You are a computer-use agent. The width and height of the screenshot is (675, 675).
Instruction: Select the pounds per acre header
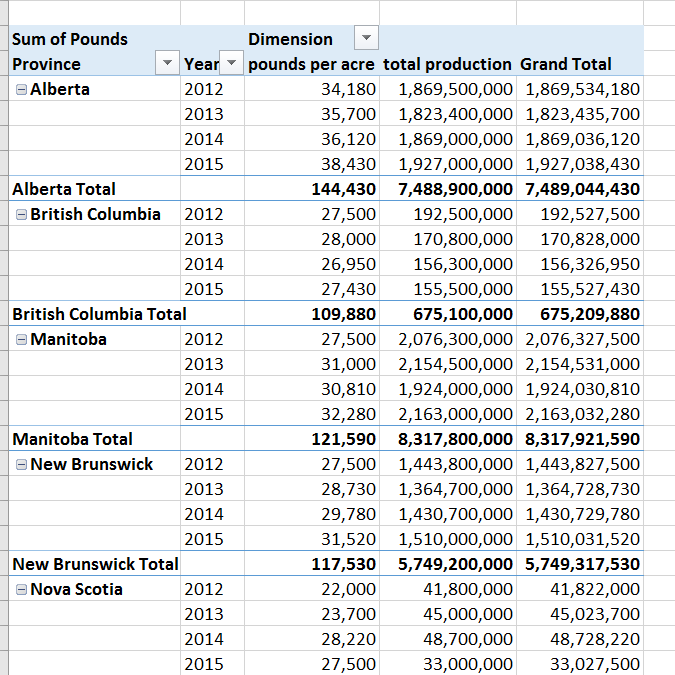[x=311, y=64]
